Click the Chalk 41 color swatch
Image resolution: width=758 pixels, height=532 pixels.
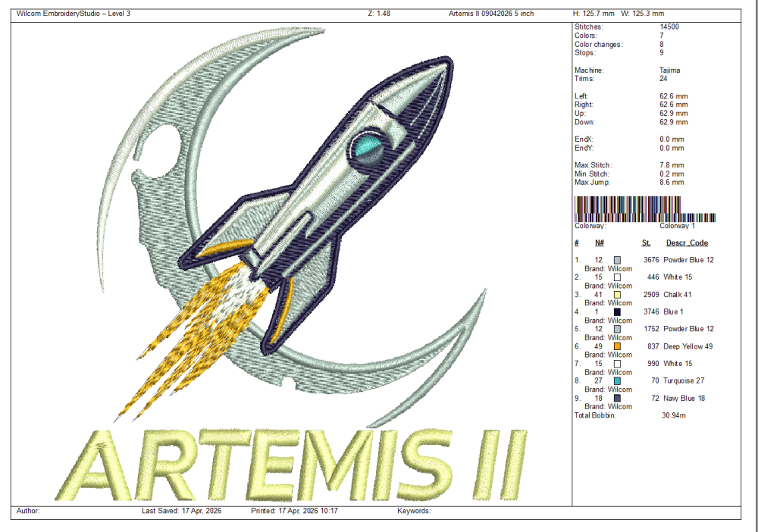(617, 295)
